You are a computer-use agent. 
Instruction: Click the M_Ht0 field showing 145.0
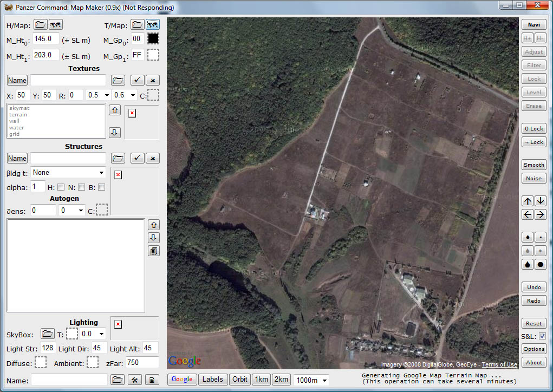(46, 39)
